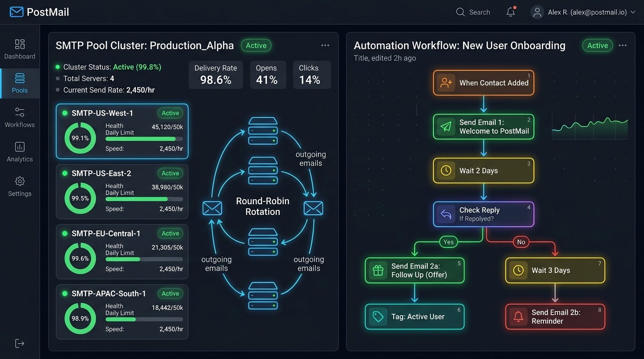Select the When Contact Added trigger icon

click(x=446, y=83)
